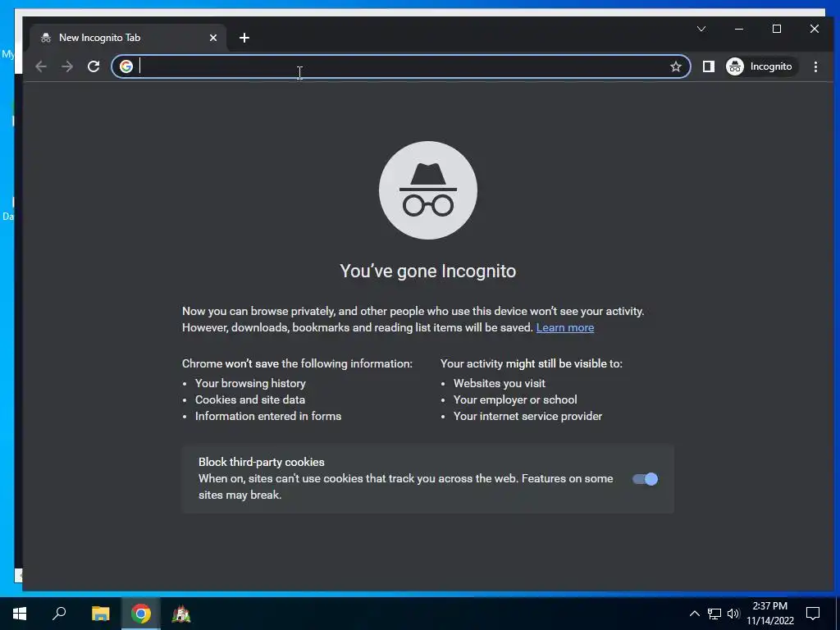Click the "Cookies and site data" list item

[x=249, y=399]
